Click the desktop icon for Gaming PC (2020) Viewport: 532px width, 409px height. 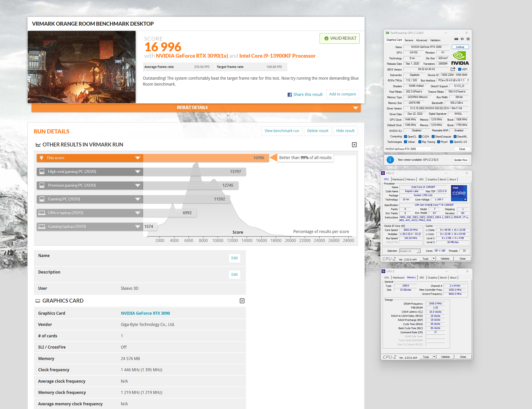(x=42, y=199)
